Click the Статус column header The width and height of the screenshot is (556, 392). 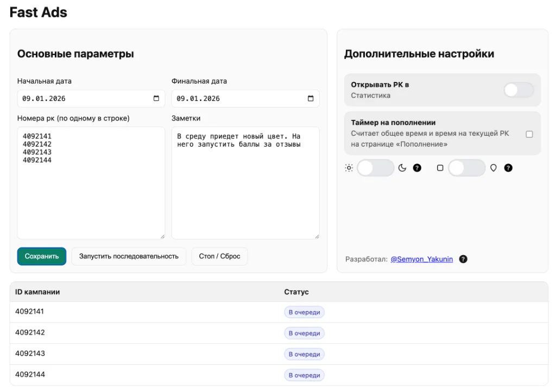296,292
